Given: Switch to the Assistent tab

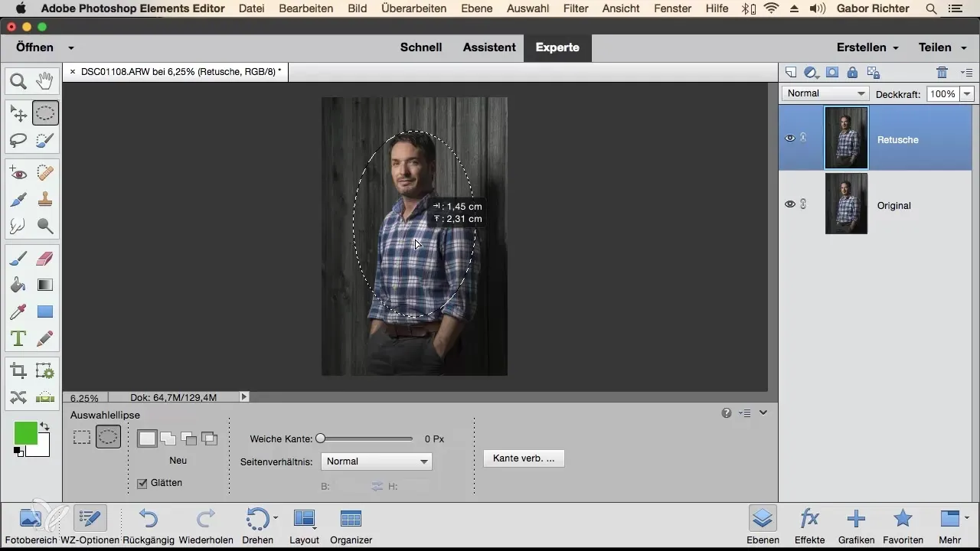Looking at the screenshot, I should point(488,47).
